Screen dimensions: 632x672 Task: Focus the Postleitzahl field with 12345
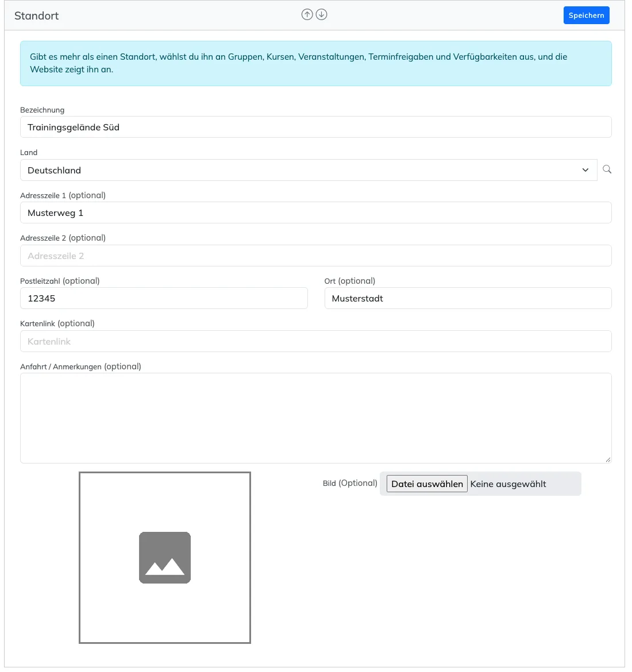164,298
